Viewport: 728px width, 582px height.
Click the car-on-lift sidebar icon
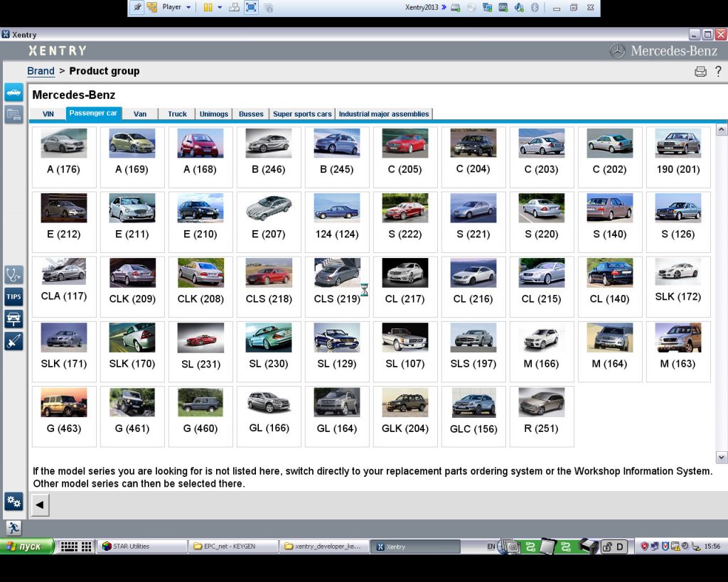pyautogui.click(x=14, y=319)
